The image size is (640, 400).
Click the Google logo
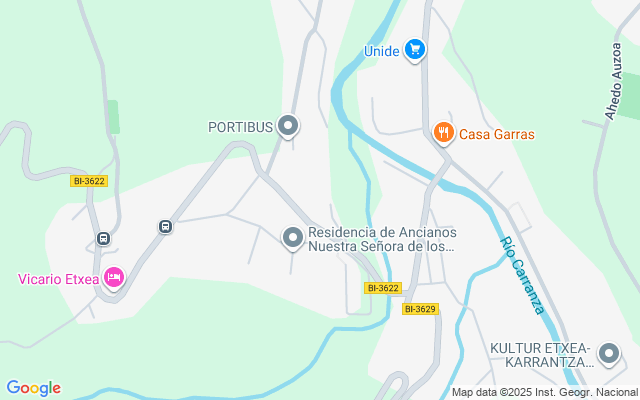[33, 388]
